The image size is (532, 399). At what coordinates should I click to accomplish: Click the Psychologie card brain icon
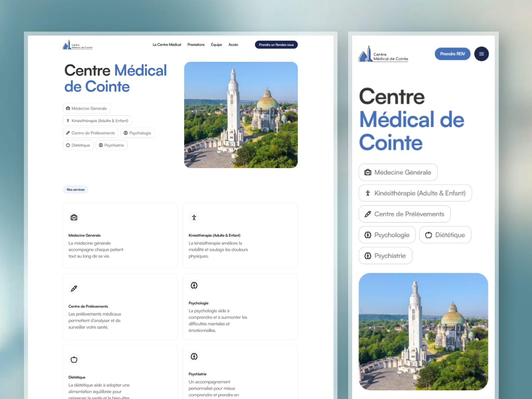point(194,285)
